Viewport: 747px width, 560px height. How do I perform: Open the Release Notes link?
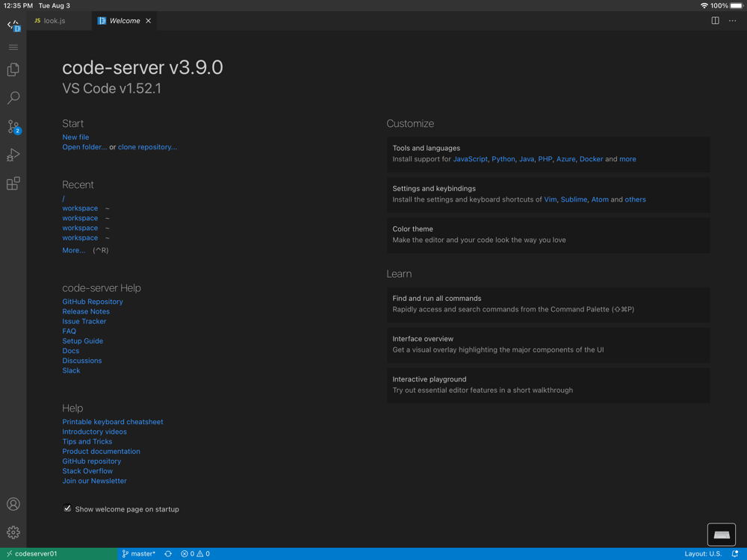[86, 311]
